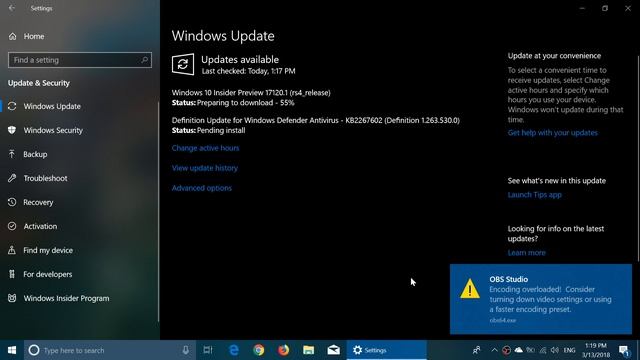Viewport: 640px width, 360px height.
Task: Open the network tray icon
Action: (543, 350)
